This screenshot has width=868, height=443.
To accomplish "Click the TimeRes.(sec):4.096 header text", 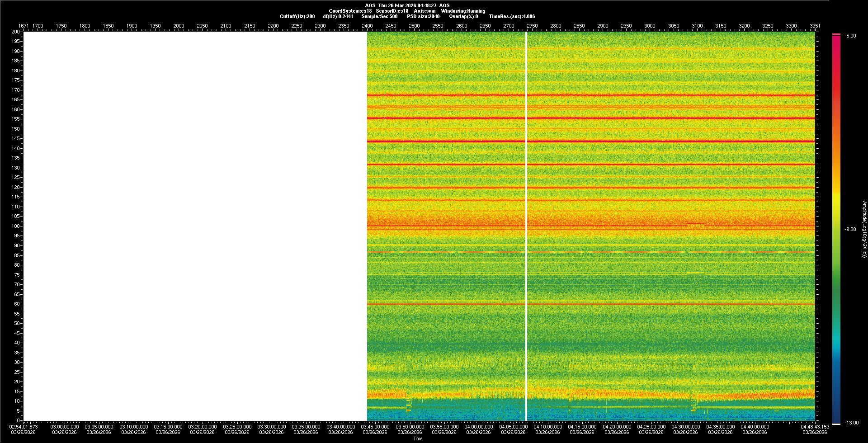I will [512, 16].
